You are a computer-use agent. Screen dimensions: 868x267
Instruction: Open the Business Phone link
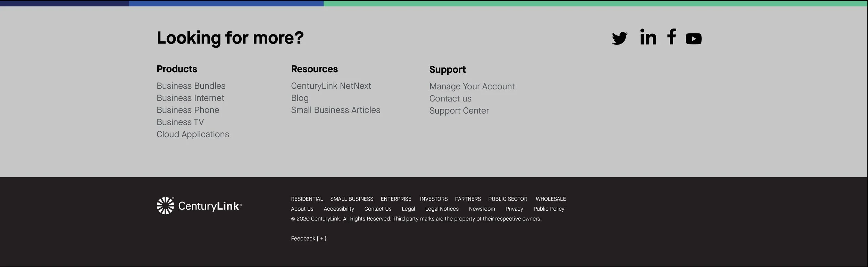(188, 110)
